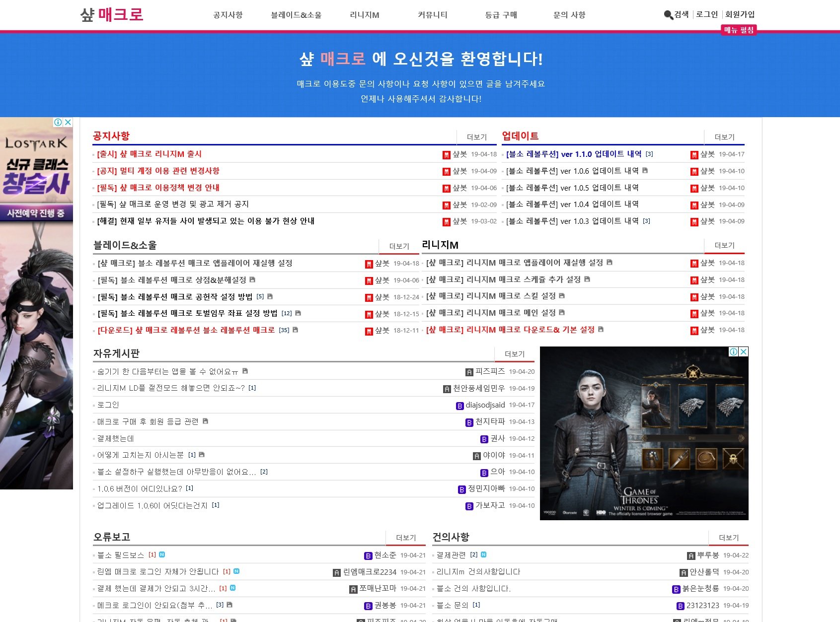Open the post 1.0.6 버전이 어디있나요?
Viewport: 840px width, 622px height.
pyautogui.click(x=140, y=489)
